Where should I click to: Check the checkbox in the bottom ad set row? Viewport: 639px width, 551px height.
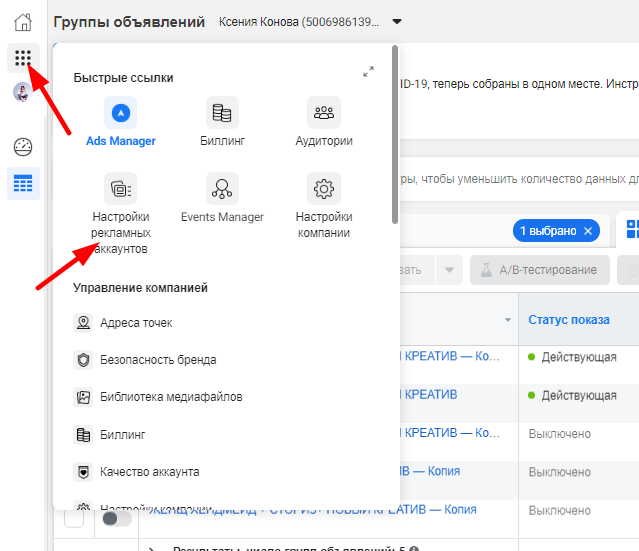[x=74, y=519]
